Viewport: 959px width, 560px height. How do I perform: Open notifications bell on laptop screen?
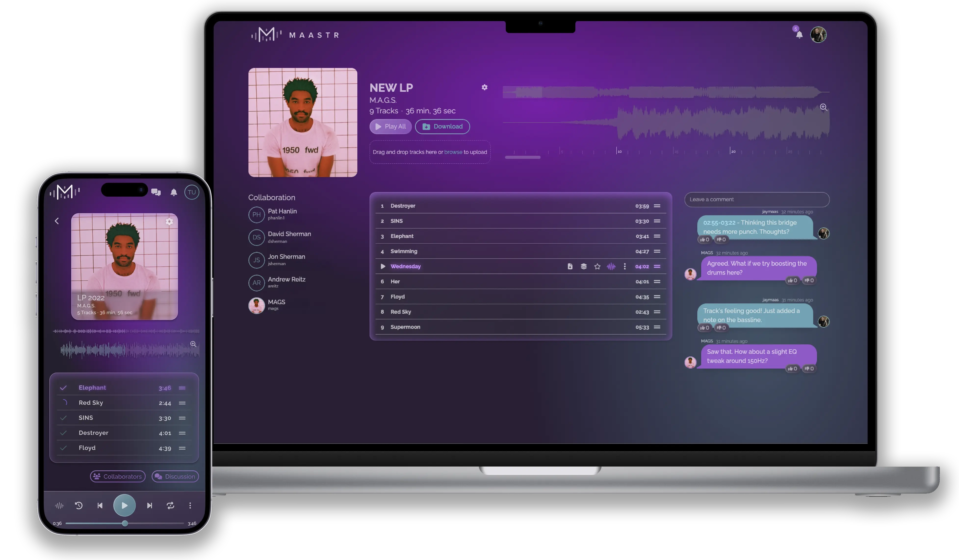tap(799, 35)
